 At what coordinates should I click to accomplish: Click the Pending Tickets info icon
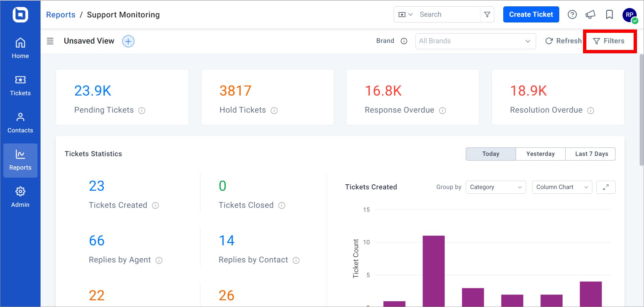point(142,111)
